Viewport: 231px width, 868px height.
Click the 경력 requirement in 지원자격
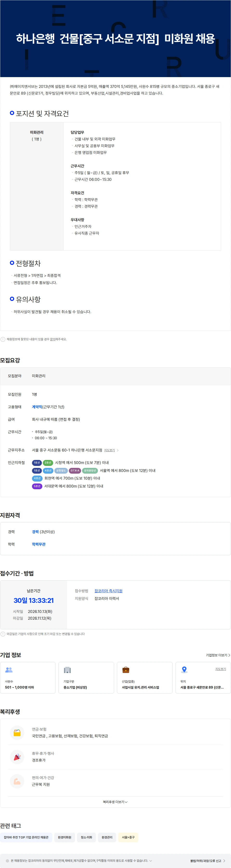(35, 532)
